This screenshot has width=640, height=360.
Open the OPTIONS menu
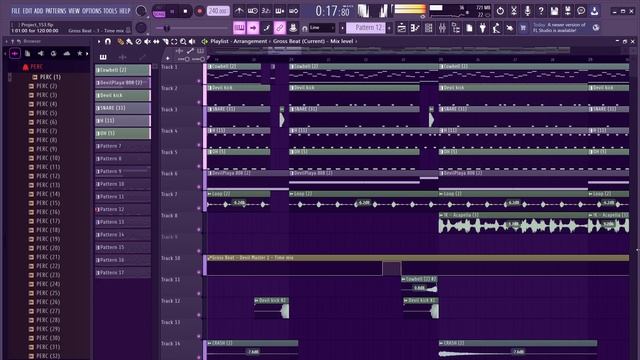pyautogui.click(x=92, y=11)
